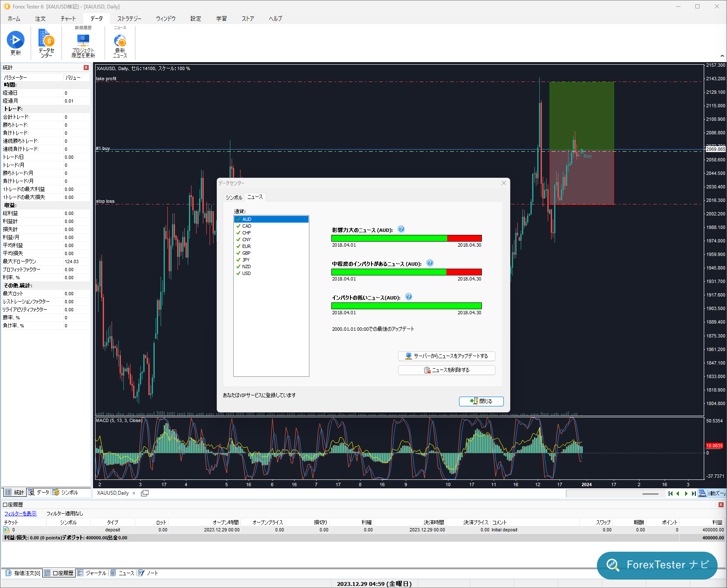The height and width of the screenshot is (588, 727).
Task: Open the ForexTester ナビ assistant
Action: coord(657,565)
